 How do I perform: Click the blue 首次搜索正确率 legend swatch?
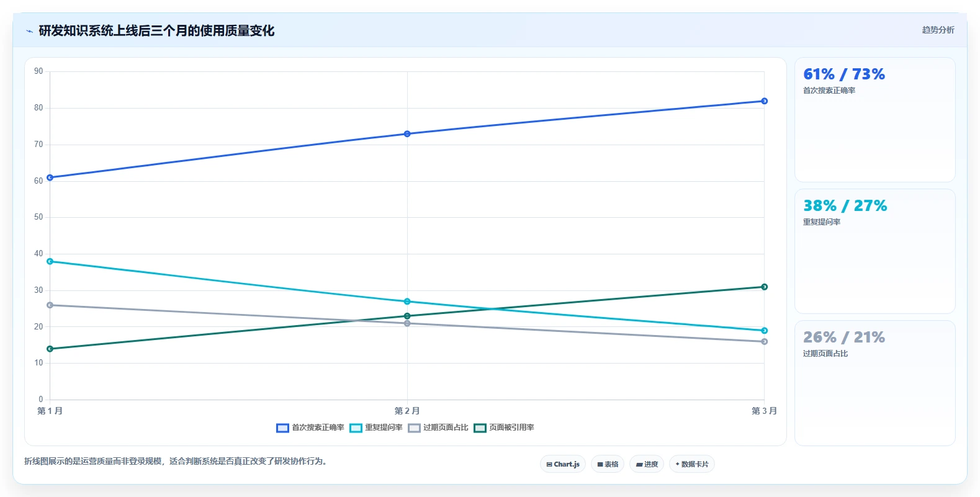tap(282, 428)
